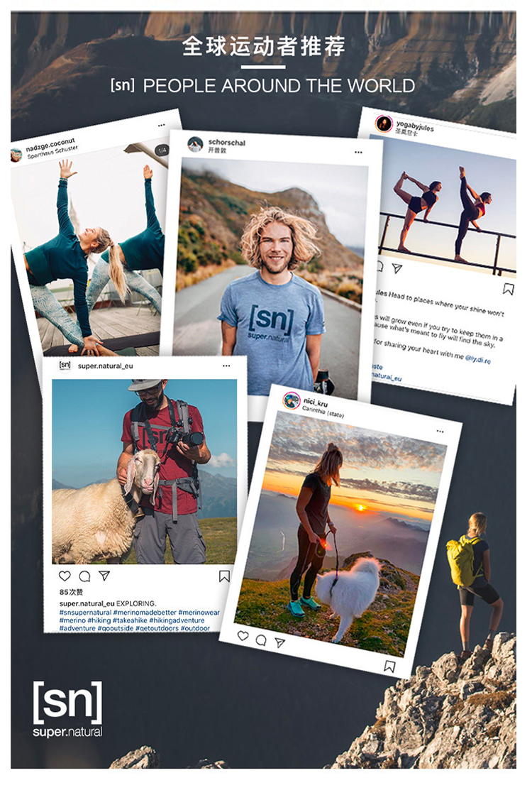The width and height of the screenshot is (532, 812).
Task: Open yogabyjules profile from username
Action: click(415, 126)
